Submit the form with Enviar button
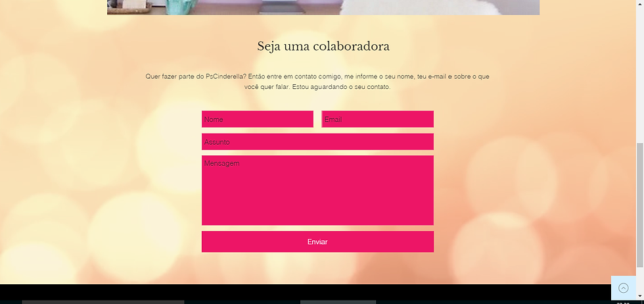 point(317,241)
